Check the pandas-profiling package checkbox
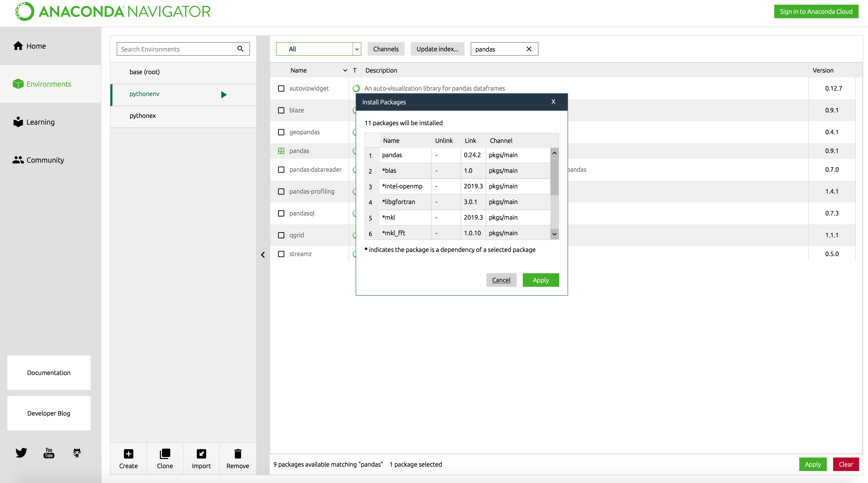The width and height of the screenshot is (868, 483). tap(281, 191)
